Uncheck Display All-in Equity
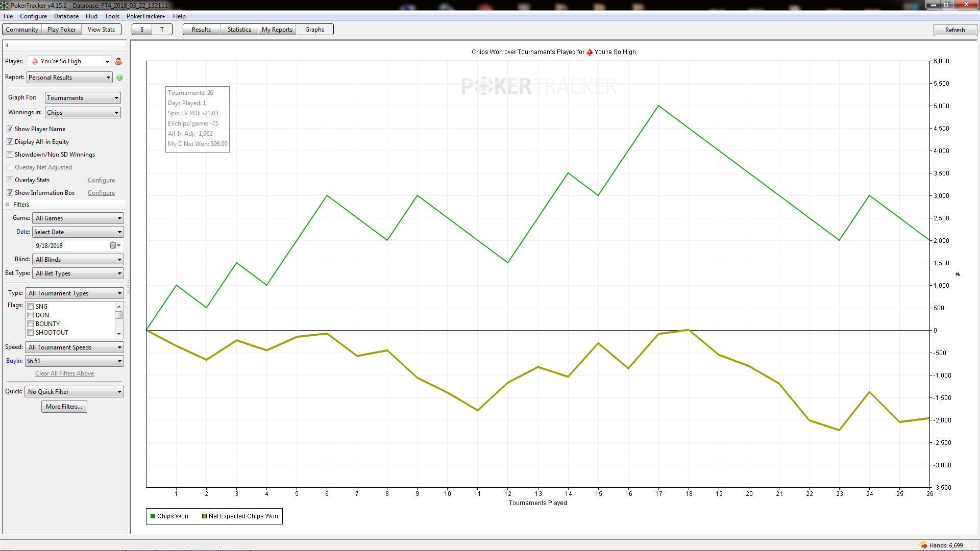The image size is (980, 551). [10, 142]
